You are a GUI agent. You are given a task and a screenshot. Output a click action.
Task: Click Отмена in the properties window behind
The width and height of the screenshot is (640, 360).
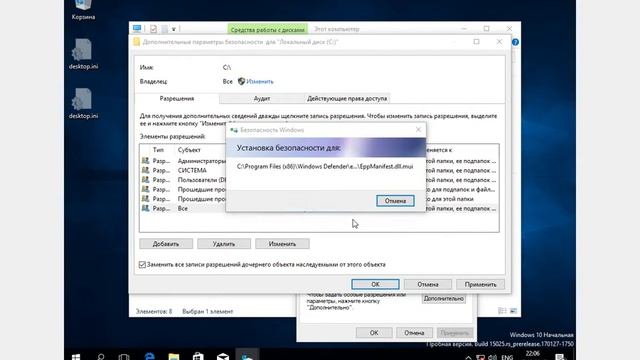pos(414,333)
